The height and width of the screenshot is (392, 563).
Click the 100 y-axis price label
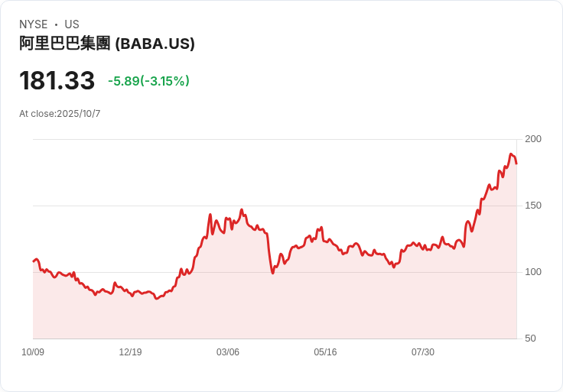click(533, 272)
